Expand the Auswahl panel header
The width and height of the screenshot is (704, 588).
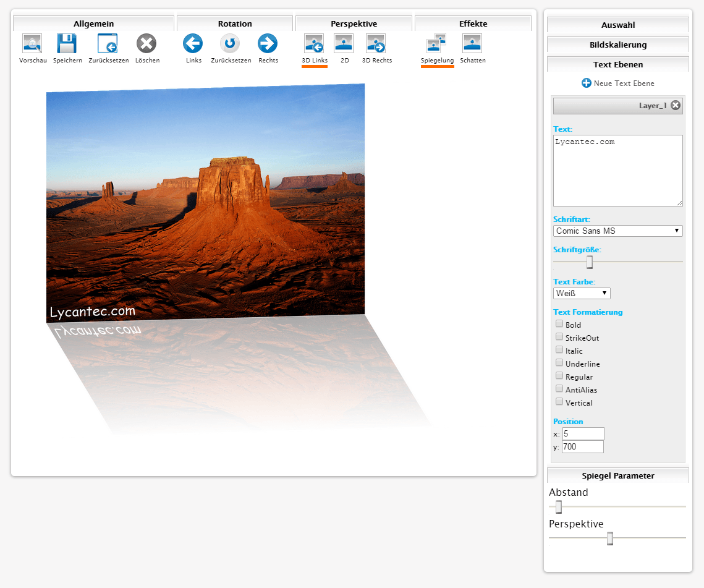coord(618,25)
